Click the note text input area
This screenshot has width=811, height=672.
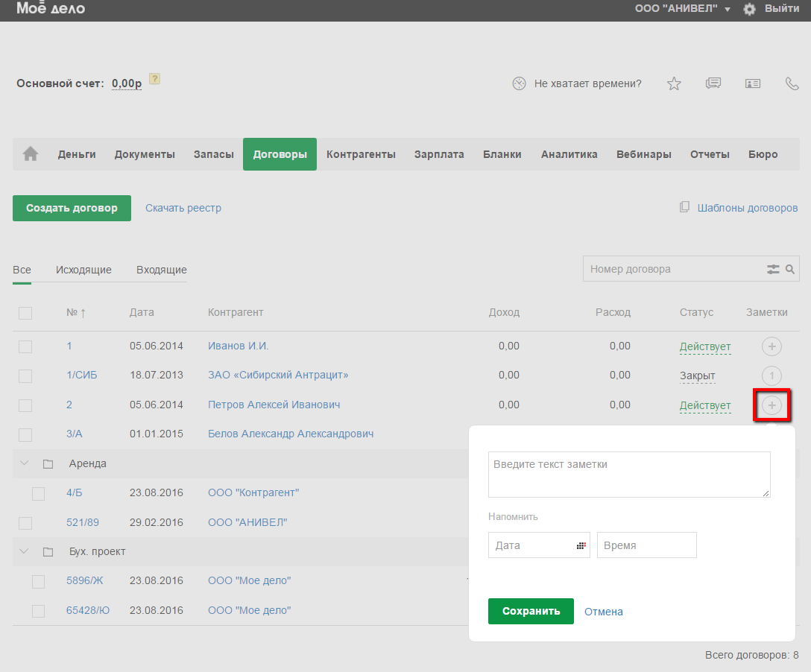628,474
